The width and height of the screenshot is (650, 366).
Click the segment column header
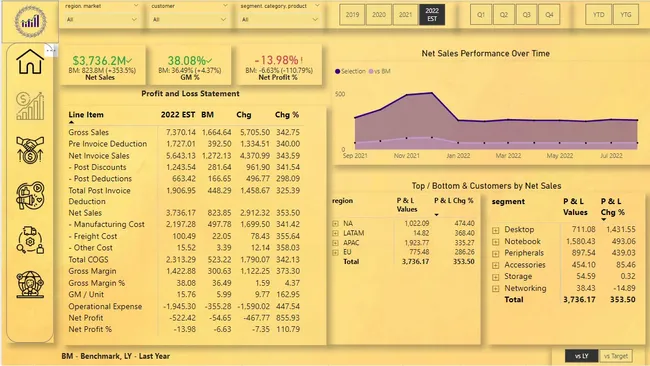tap(508, 201)
